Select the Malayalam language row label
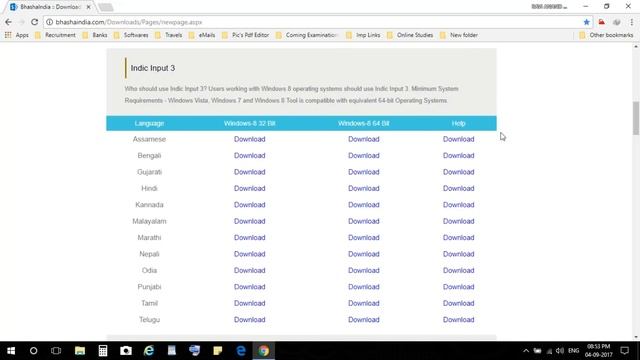 (149, 221)
